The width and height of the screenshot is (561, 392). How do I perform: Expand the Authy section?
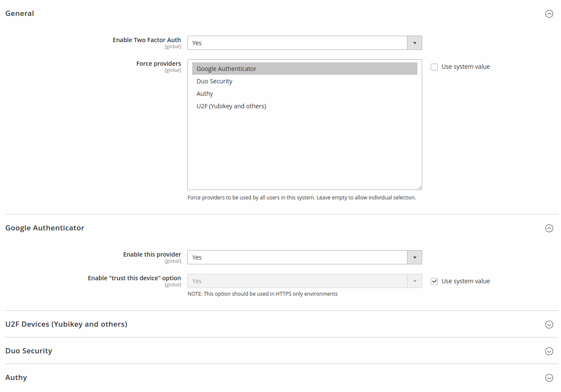(549, 378)
